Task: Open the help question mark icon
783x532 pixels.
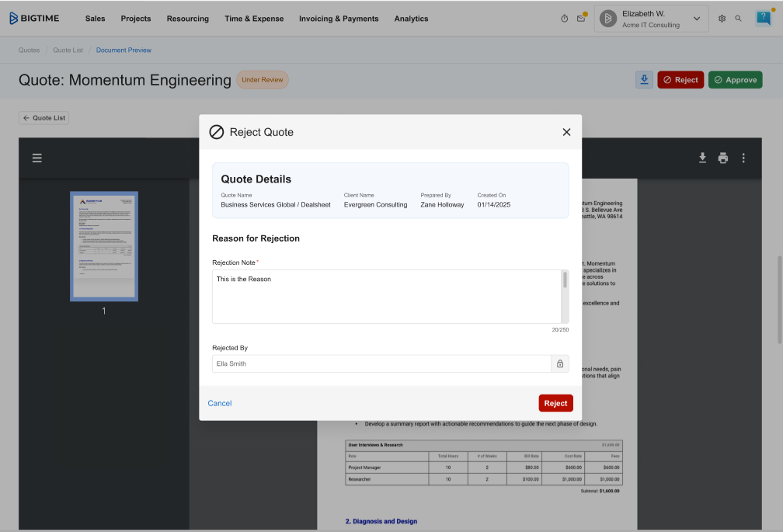Action: pyautogui.click(x=763, y=19)
